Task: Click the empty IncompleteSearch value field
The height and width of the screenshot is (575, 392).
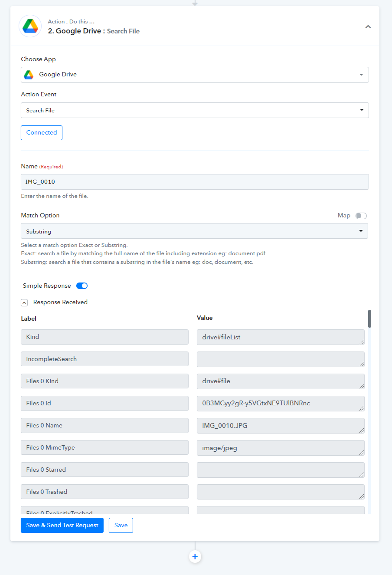Action: (281, 359)
